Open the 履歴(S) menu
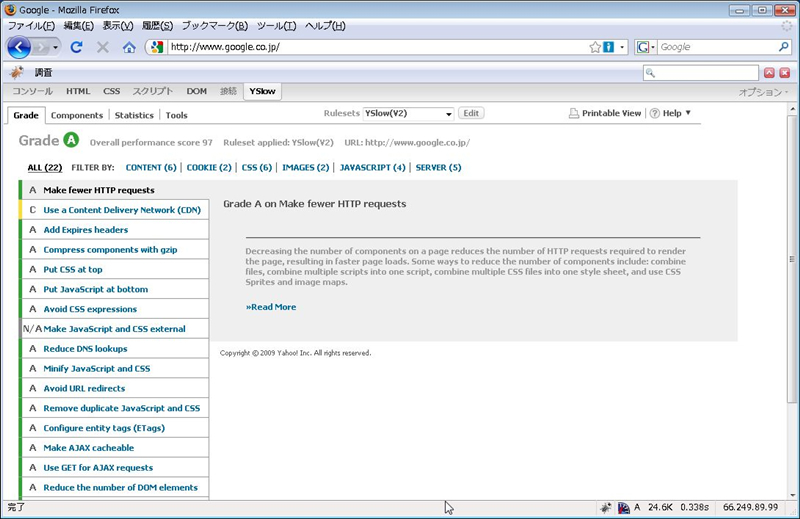Viewport: 800px width, 519px height. (x=157, y=26)
